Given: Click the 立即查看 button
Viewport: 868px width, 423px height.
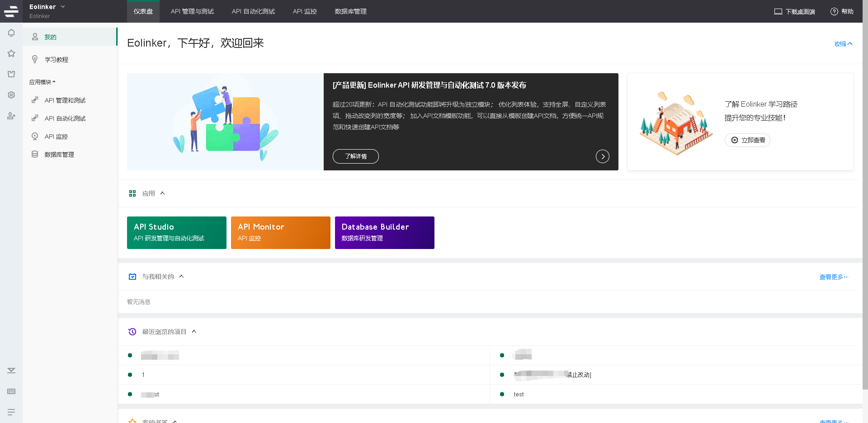Looking at the screenshot, I should point(747,140).
